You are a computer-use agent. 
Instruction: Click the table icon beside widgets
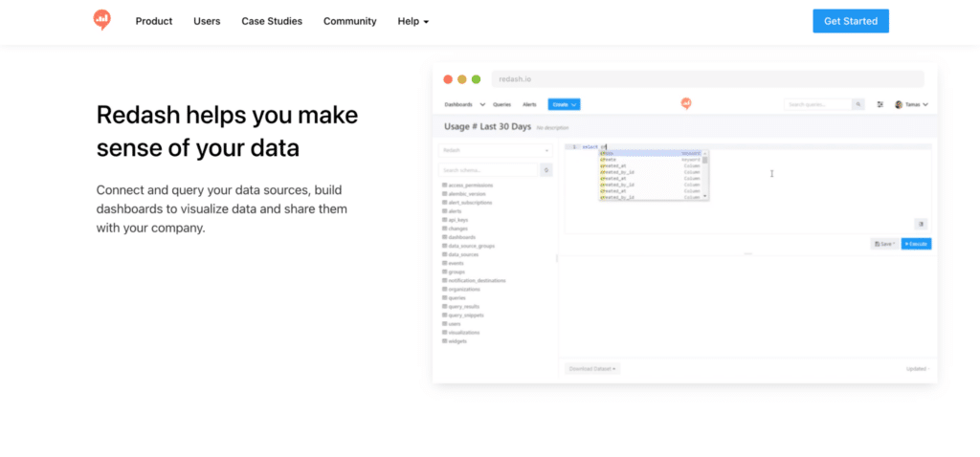pos(444,341)
